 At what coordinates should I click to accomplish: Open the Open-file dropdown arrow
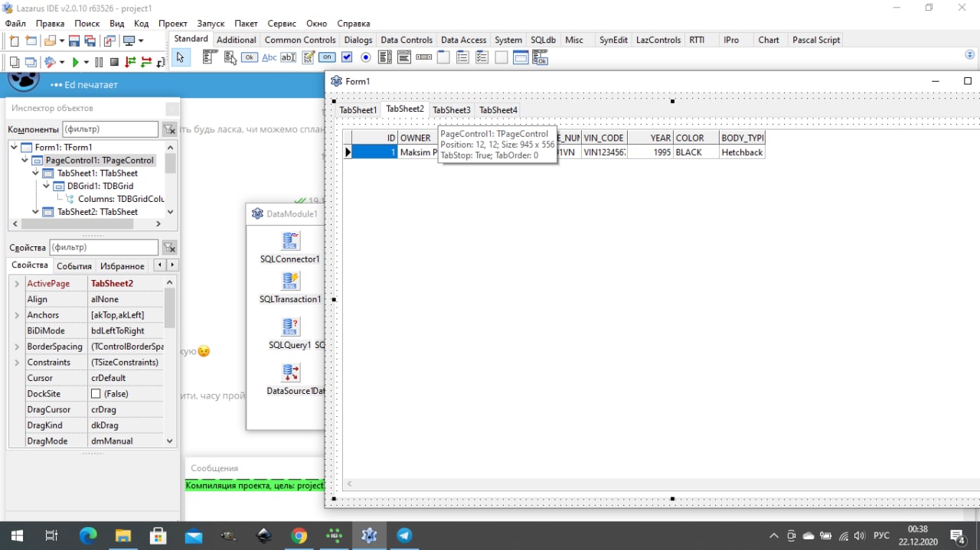(x=61, y=41)
